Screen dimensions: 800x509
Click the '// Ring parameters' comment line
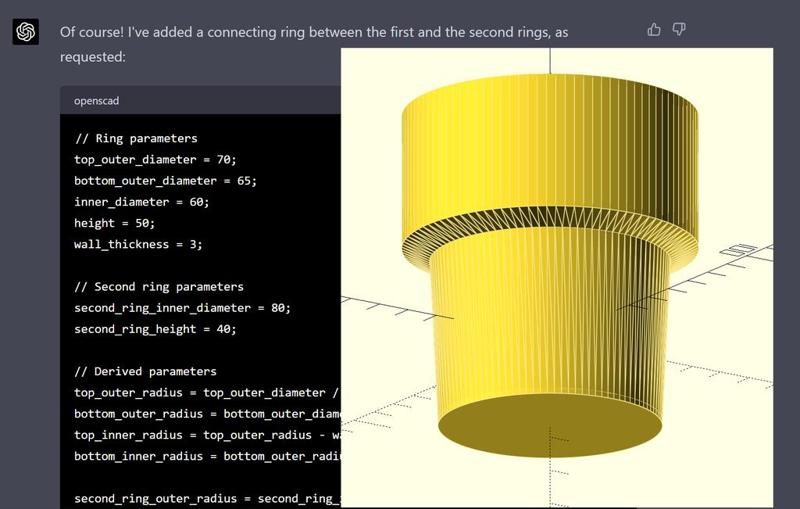135,139
